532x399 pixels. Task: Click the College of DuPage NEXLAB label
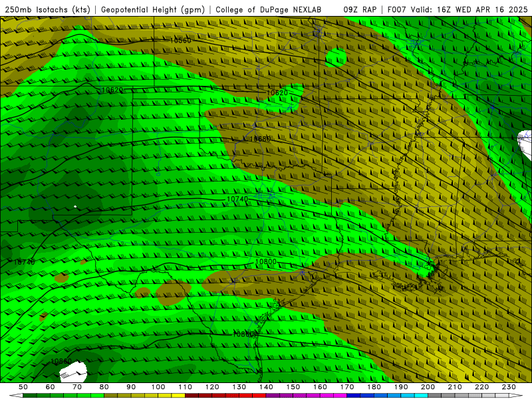269,9
